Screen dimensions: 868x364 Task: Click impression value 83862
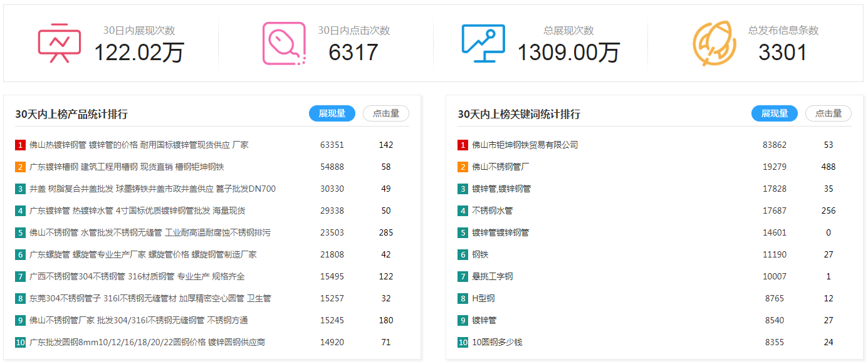(775, 145)
